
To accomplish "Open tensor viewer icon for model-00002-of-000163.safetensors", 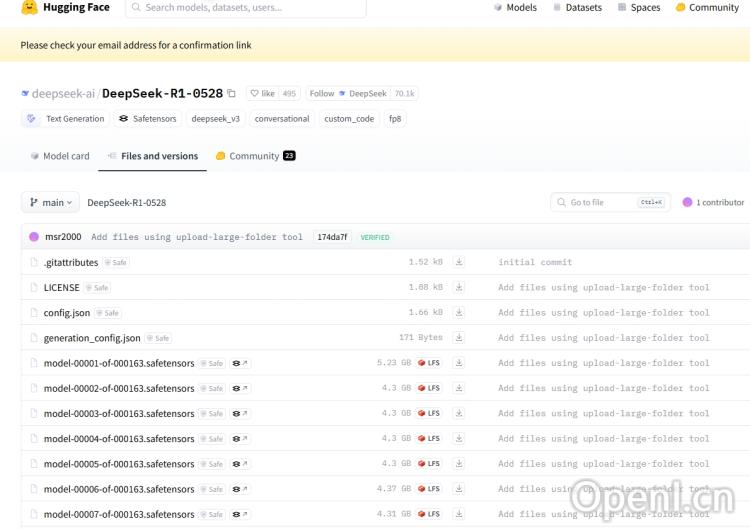I will pyautogui.click(x=240, y=388).
